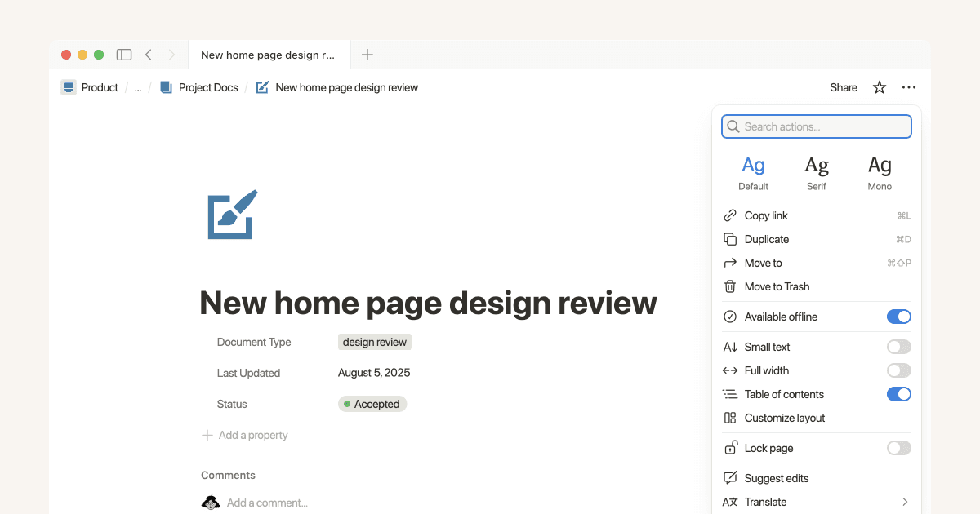
Task: Click the blue brush page icon
Action: (232, 215)
